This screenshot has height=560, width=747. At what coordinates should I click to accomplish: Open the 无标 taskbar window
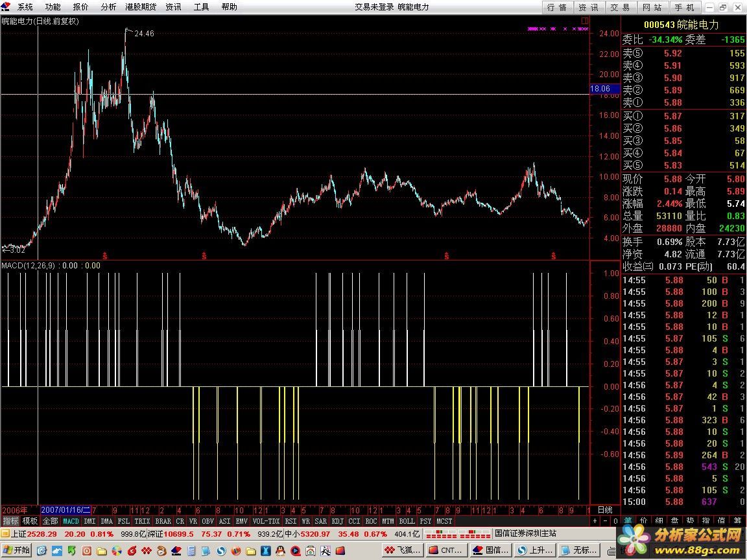[x=579, y=550]
